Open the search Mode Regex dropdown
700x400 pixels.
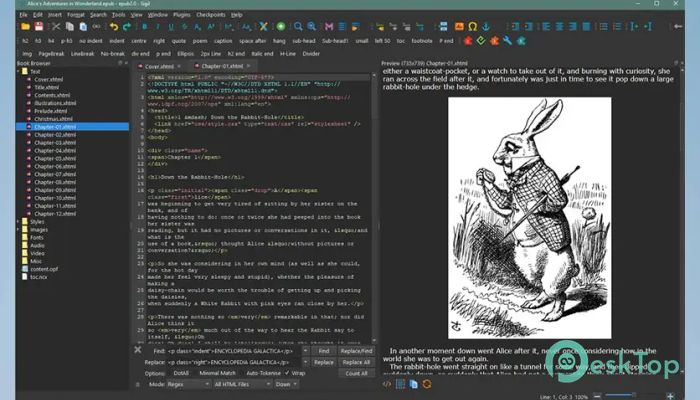point(188,384)
